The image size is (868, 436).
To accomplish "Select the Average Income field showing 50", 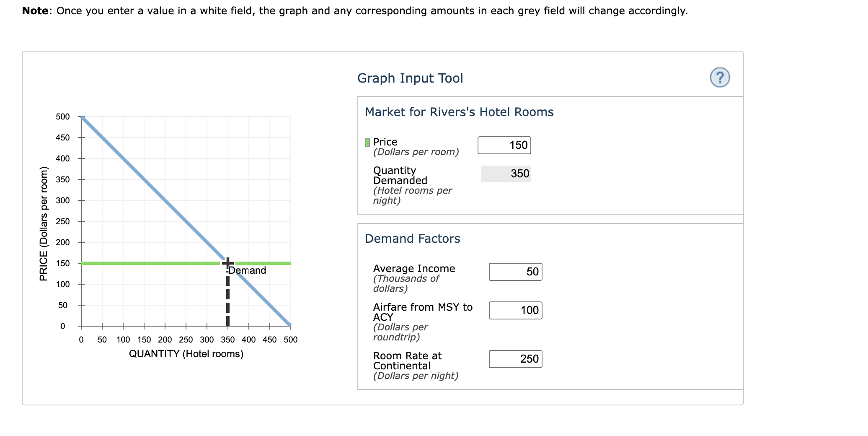I will (x=515, y=272).
